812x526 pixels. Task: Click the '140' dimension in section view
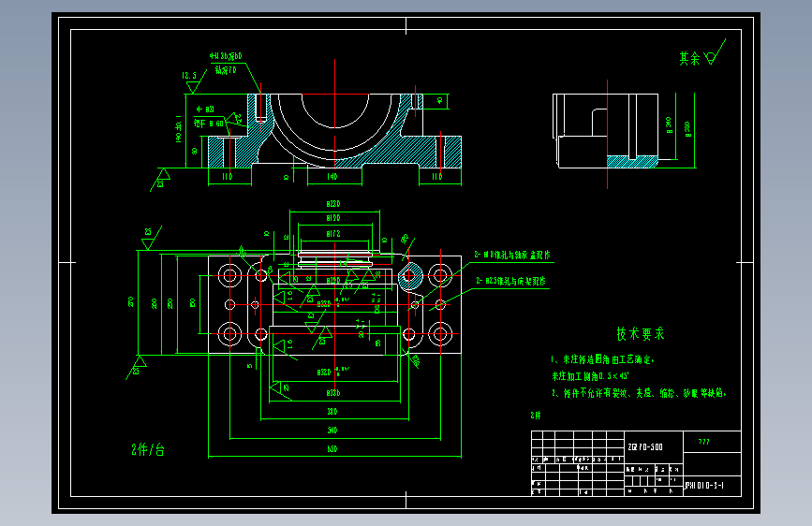[x=332, y=177]
